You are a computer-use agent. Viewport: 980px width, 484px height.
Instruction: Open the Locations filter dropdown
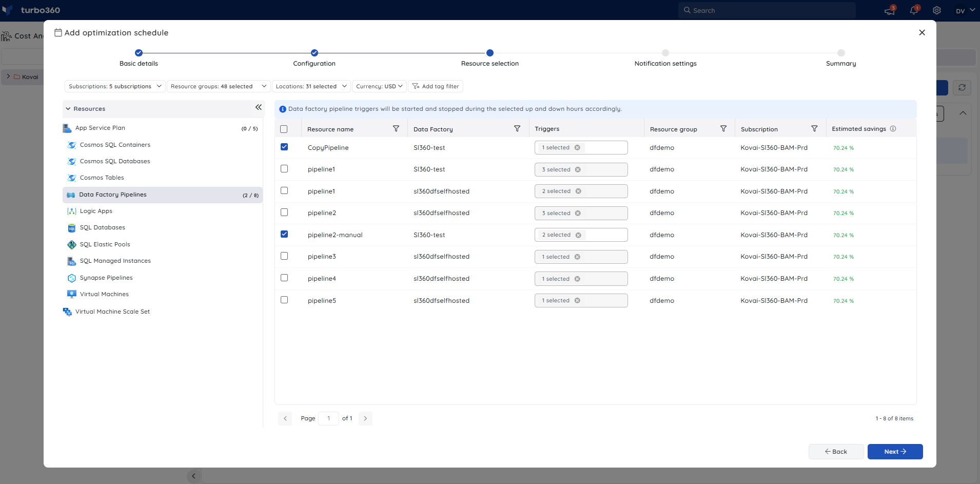click(311, 86)
